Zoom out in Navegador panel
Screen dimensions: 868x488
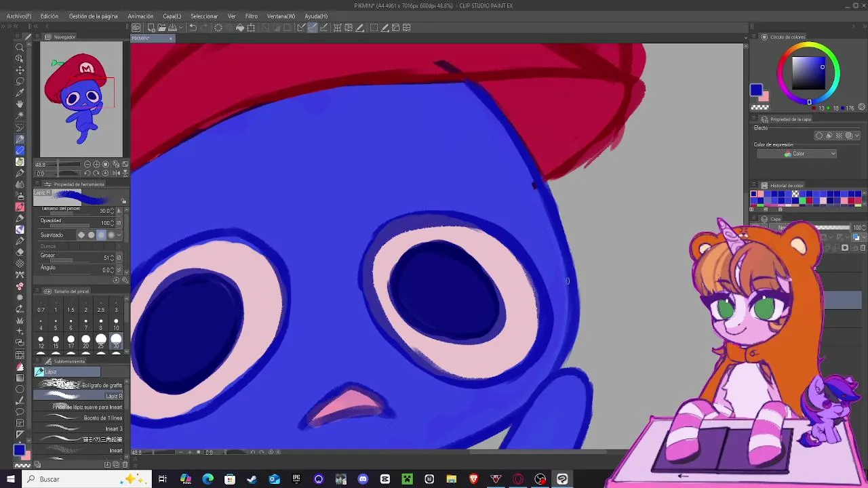pos(87,164)
